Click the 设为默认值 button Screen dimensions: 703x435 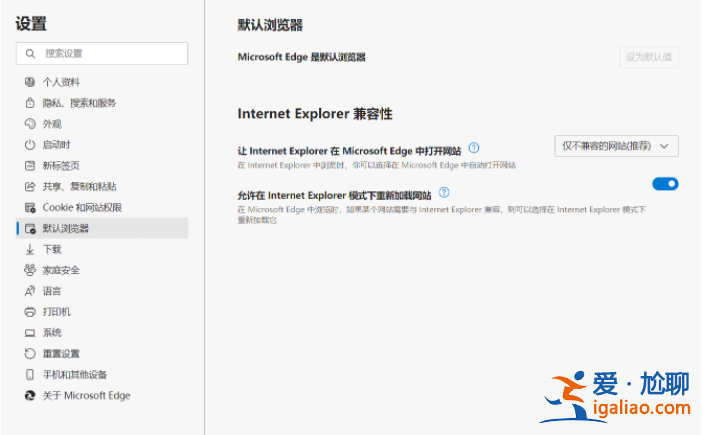[x=649, y=57]
